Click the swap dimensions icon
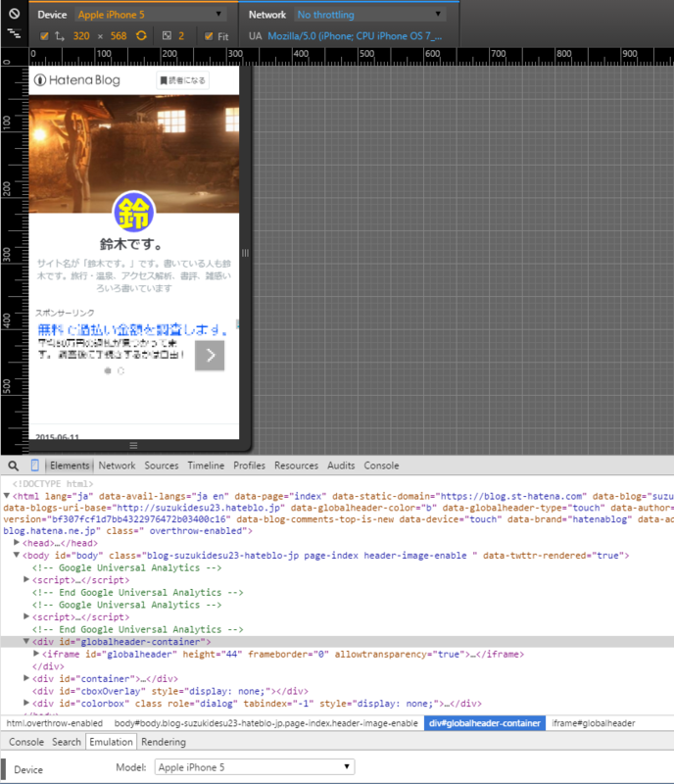 (60, 36)
